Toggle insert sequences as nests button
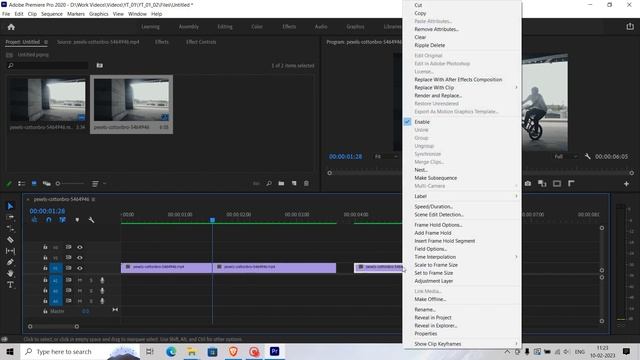640x360 pixels. (x=34, y=220)
